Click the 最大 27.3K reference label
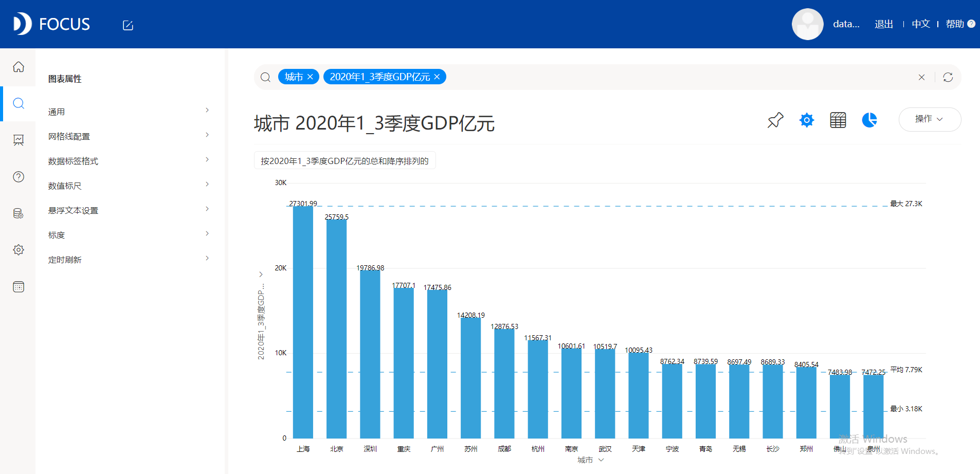The image size is (980, 474). point(906,204)
